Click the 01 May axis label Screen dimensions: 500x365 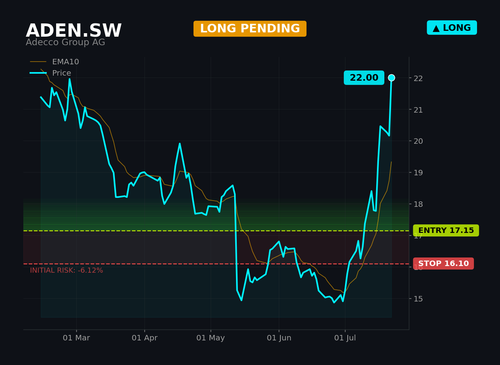(210, 338)
